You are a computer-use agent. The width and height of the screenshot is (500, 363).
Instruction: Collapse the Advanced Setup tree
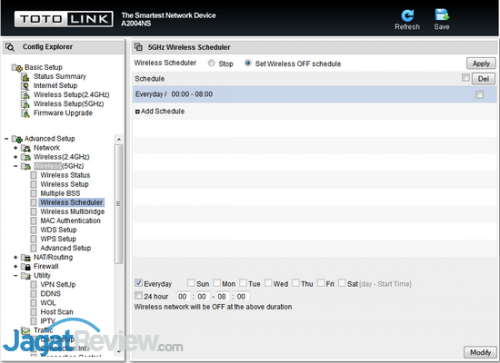tap(6, 139)
